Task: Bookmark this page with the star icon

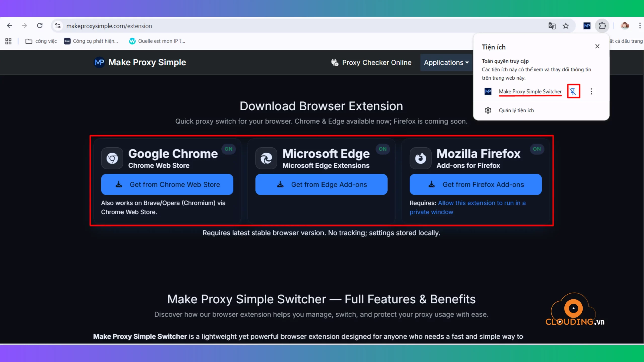Action: click(x=566, y=26)
